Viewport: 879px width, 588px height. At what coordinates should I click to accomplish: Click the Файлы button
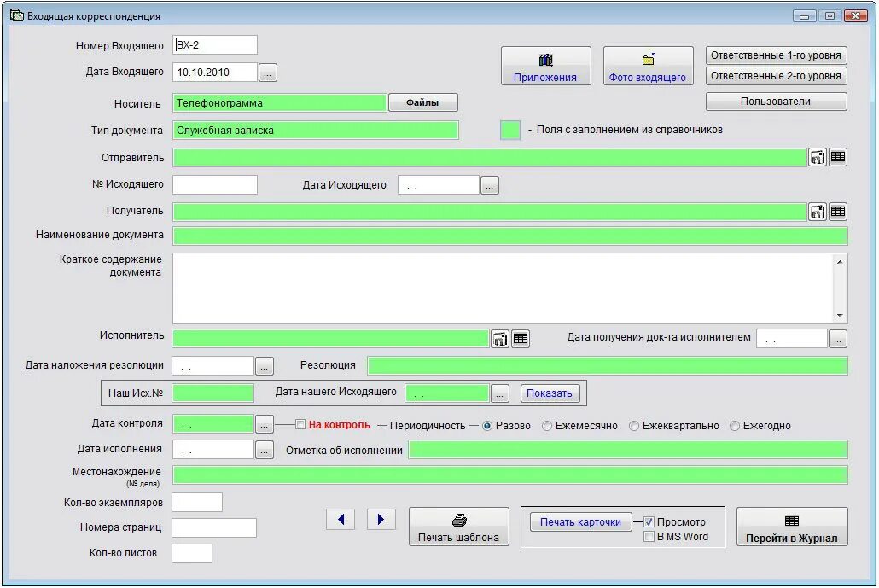tap(422, 102)
